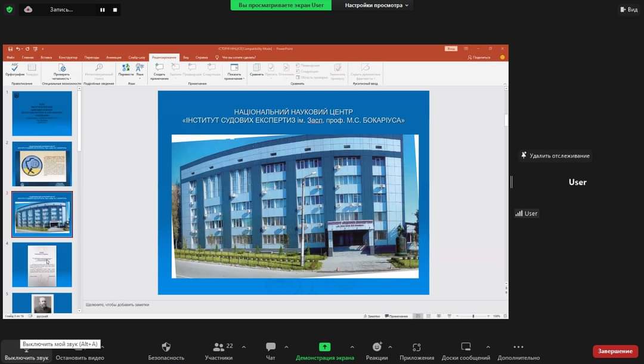Viewport: 644px width, 364px height.
Task: Open the Reactions (Реакции) smiley icon
Action: (377, 347)
